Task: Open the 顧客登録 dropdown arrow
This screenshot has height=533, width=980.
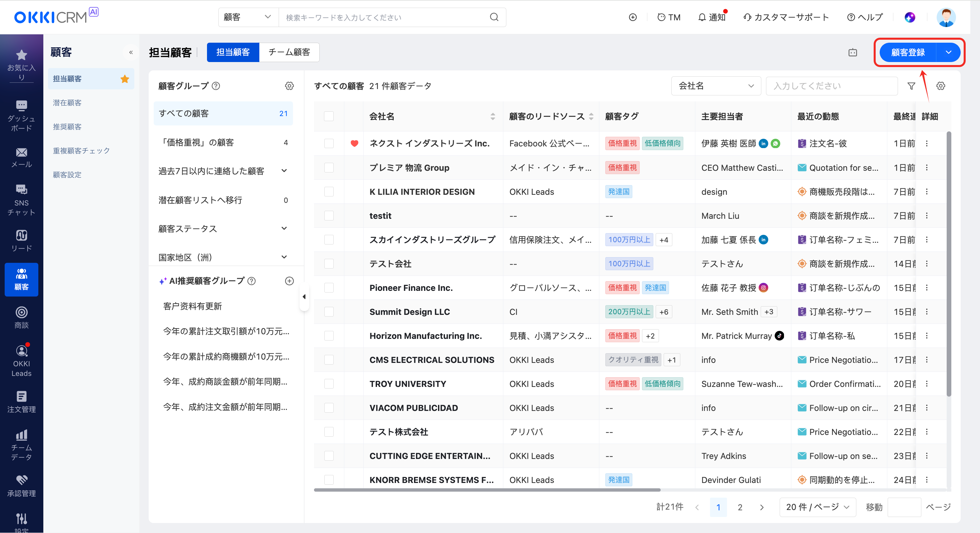Action: tap(948, 53)
